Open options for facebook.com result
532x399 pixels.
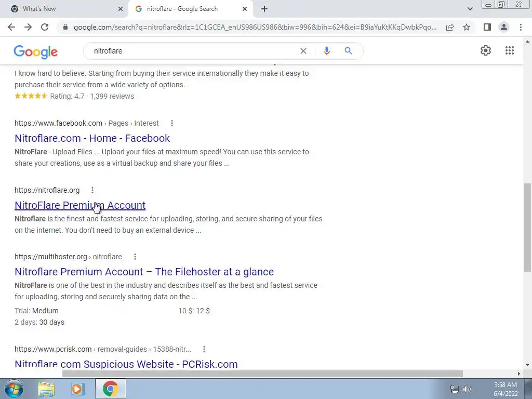171,123
